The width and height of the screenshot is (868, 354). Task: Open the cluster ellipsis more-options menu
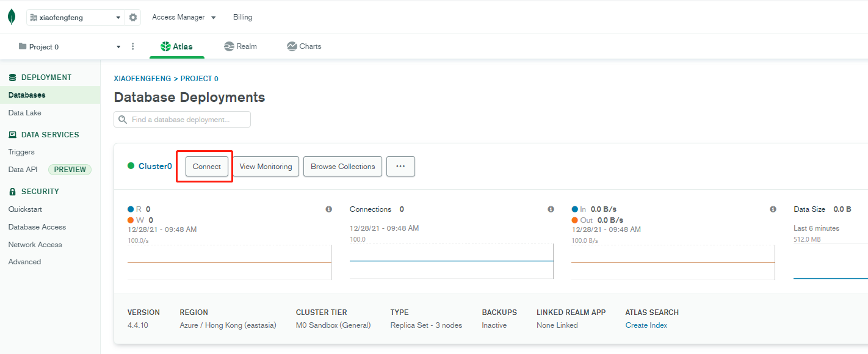click(x=400, y=167)
